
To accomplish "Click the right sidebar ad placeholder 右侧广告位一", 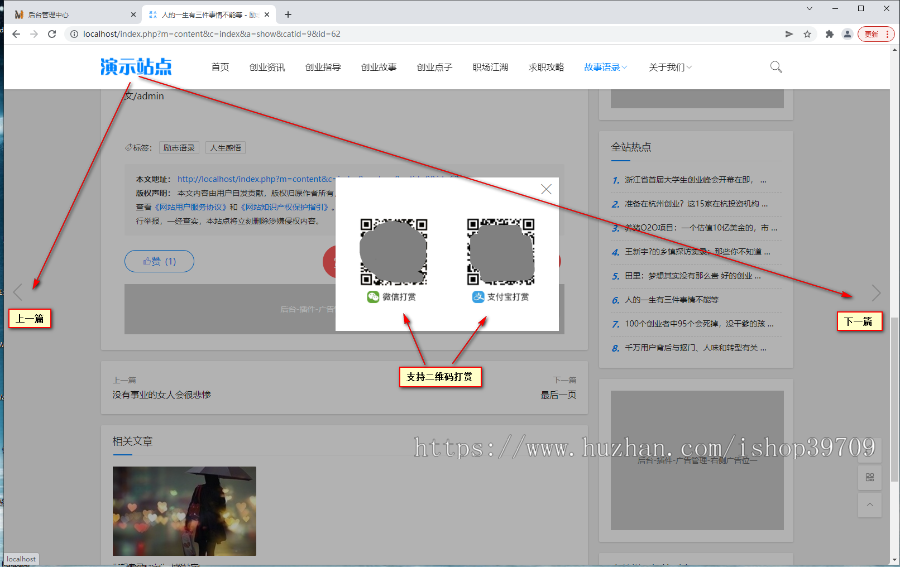I will (x=697, y=460).
